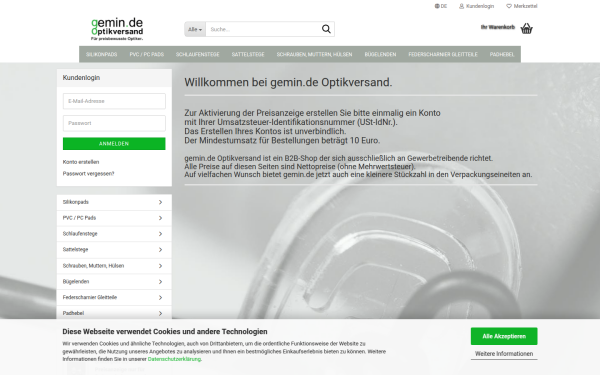
Task: Open PVC / PC Pads in top navigation
Action: (x=147, y=54)
